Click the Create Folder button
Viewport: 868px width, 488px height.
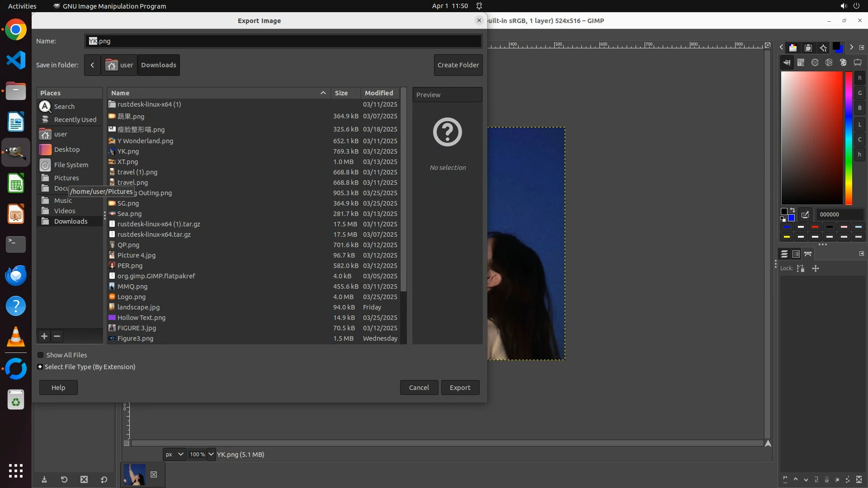[x=458, y=65]
